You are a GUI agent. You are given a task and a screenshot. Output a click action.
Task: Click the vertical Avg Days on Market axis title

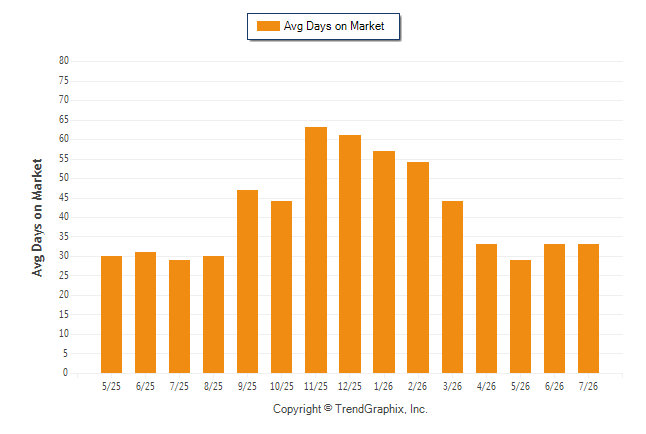click(x=37, y=218)
